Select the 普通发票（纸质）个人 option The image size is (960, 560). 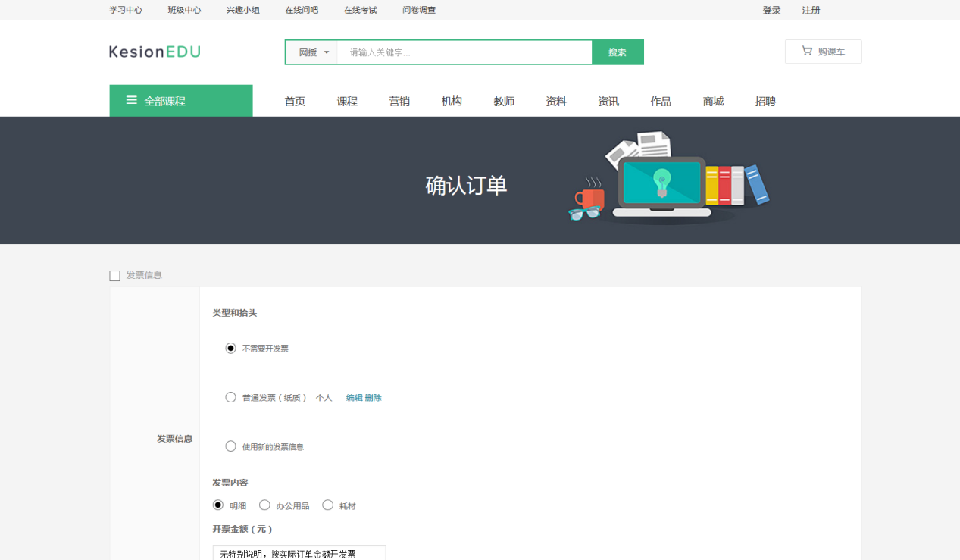[230, 396]
